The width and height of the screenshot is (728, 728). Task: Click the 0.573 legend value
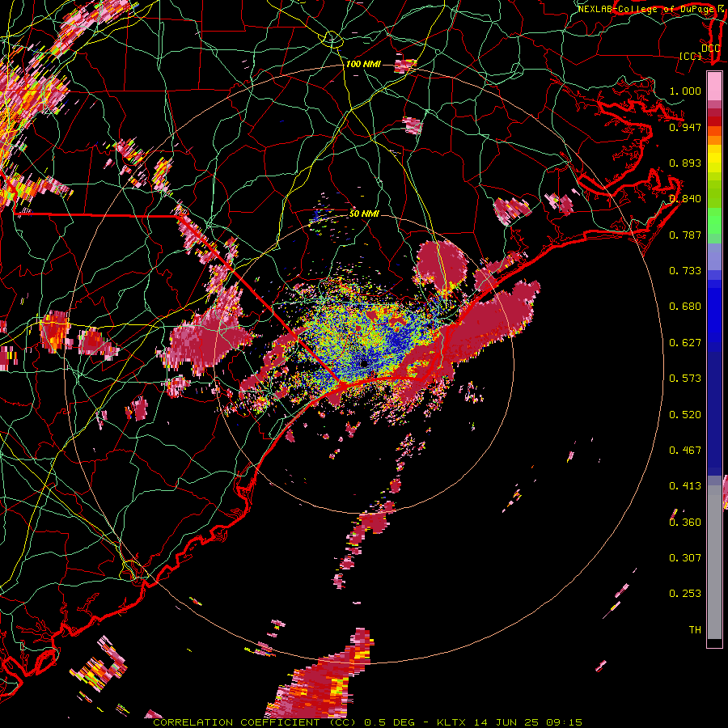[x=685, y=379]
